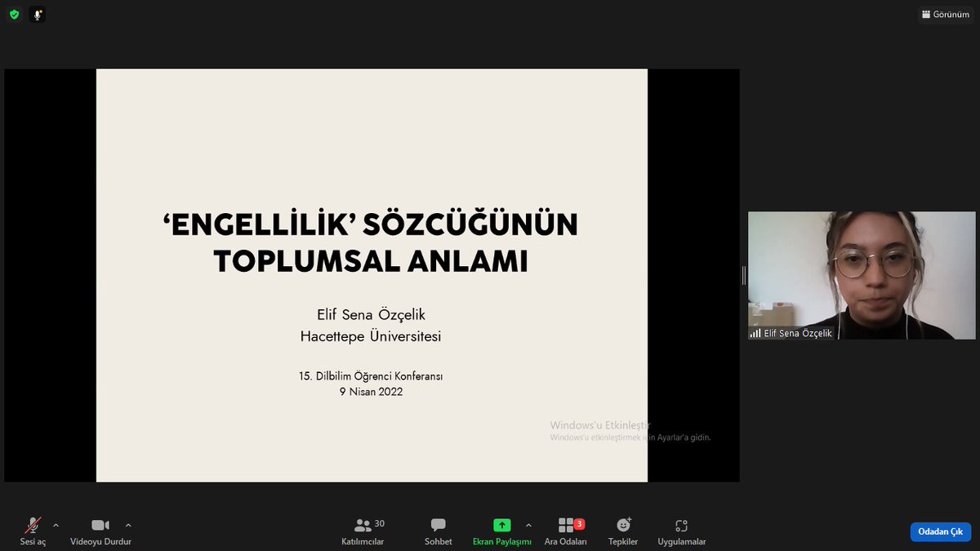Click participant name label on video tile

pyautogui.click(x=791, y=333)
